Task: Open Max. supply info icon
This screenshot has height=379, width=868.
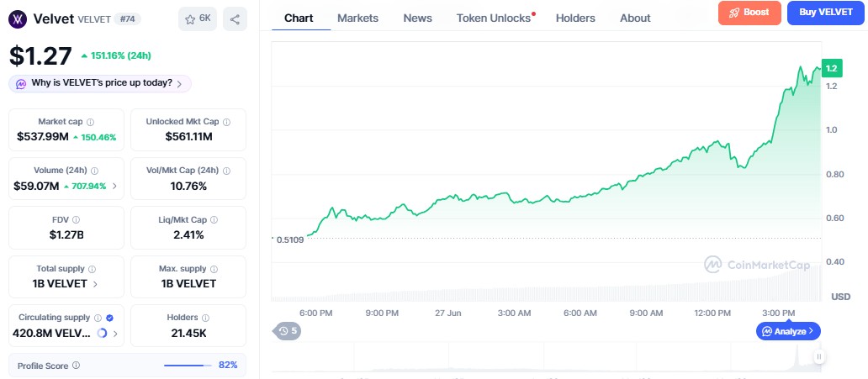Action: [214, 269]
